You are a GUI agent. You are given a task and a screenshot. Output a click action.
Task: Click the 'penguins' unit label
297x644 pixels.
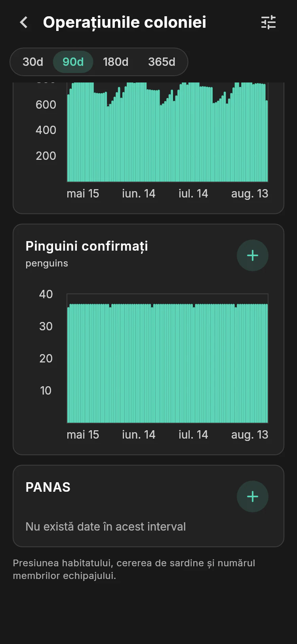[x=47, y=263]
